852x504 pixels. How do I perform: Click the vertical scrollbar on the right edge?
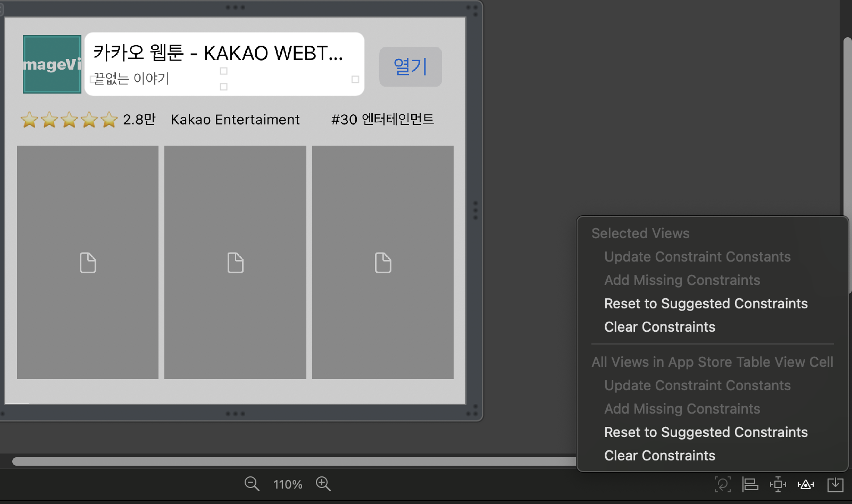[x=848, y=165]
